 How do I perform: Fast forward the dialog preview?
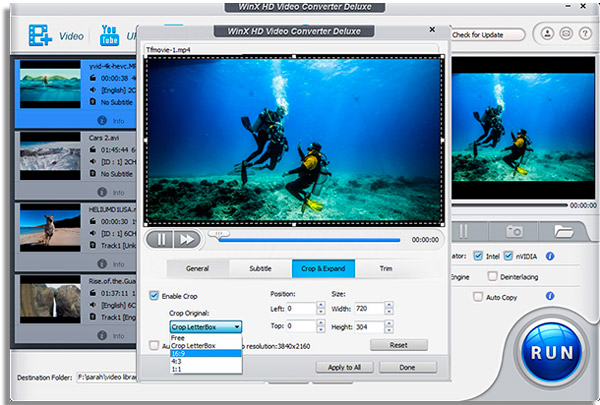[187, 240]
